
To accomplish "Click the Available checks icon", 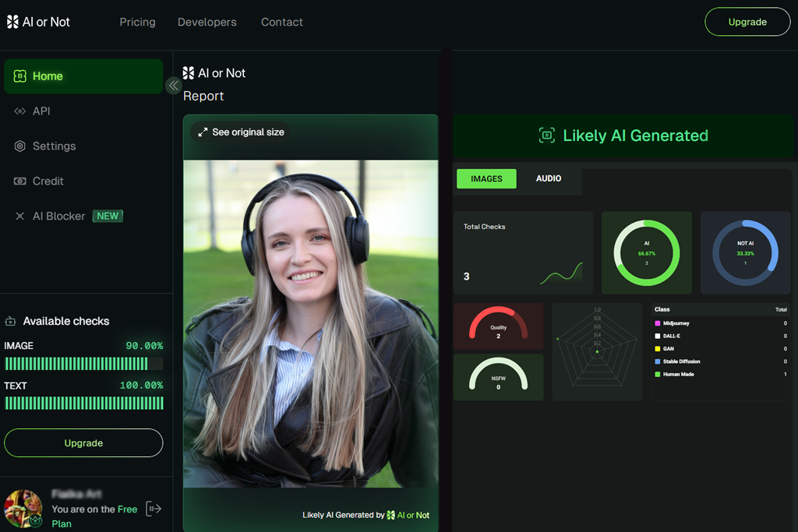I will click(x=10, y=321).
